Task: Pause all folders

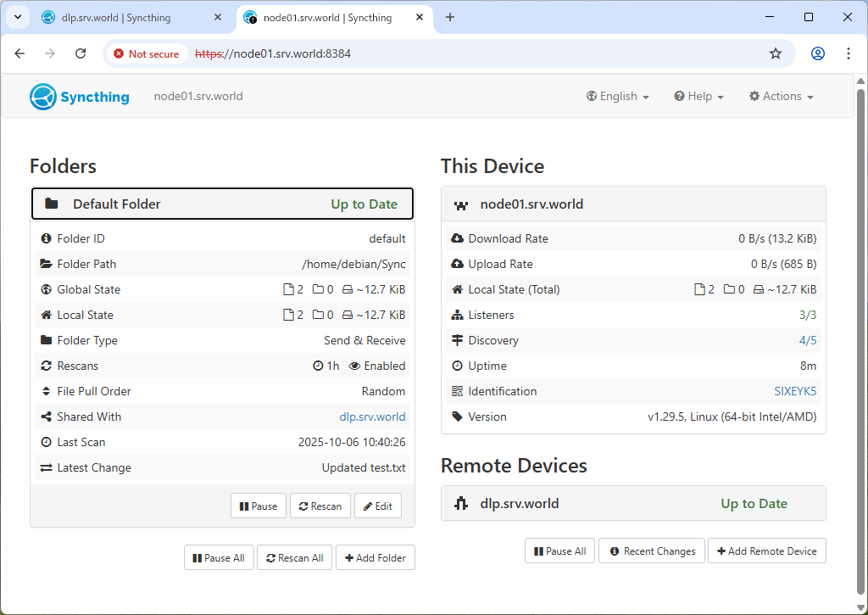Action: [219, 557]
